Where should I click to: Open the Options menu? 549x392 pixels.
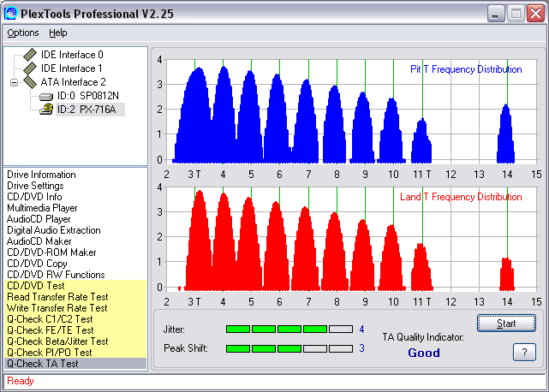point(23,33)
